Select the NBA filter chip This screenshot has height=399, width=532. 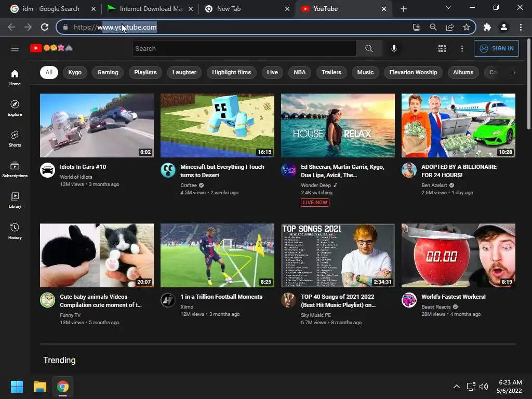pyautogui.click(x=300, y=72)
